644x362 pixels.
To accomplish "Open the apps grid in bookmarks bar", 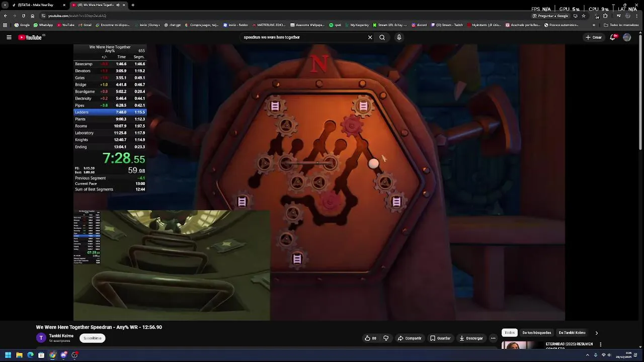I will (x=5, y=25).
